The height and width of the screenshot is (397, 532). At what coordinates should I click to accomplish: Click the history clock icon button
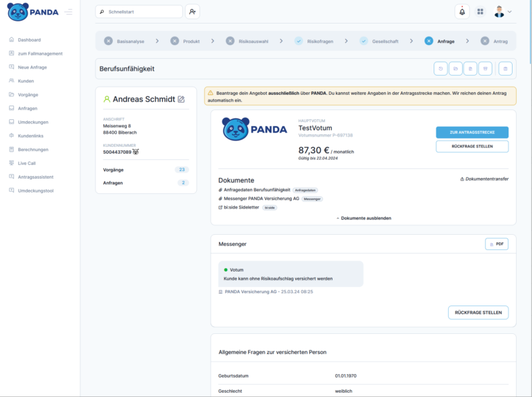click(x=441, y=69)
